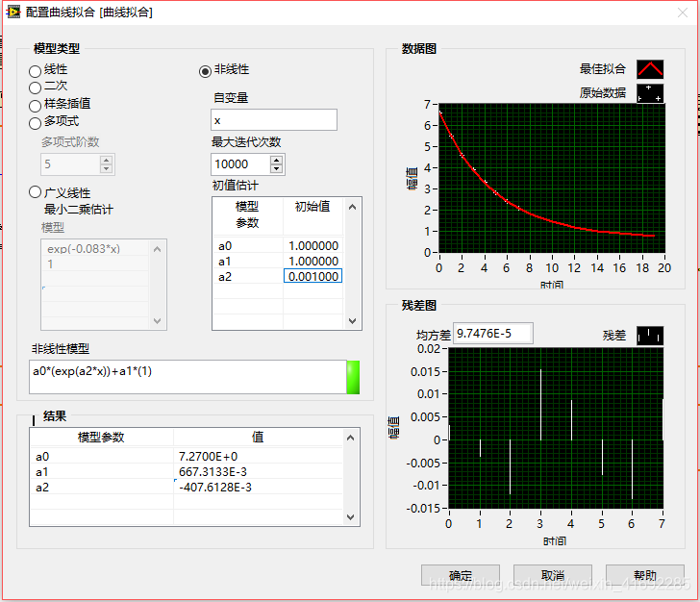The width and height of the screenshot is (700, 602).
Task: Close the 配置曲线拟合 dialog
Action: click(x=683, y=13)
